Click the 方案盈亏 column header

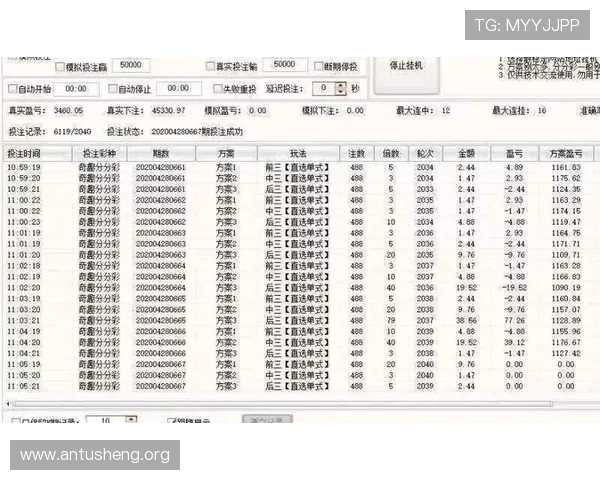pyautogui.click(x=566, y=154)
